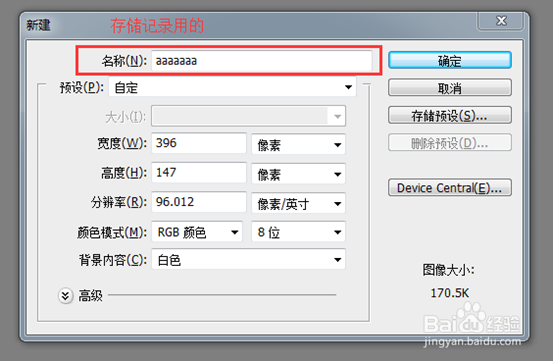Click the 存储预设(S)... button
Screen dimensions: 553x361
point(450,115)
